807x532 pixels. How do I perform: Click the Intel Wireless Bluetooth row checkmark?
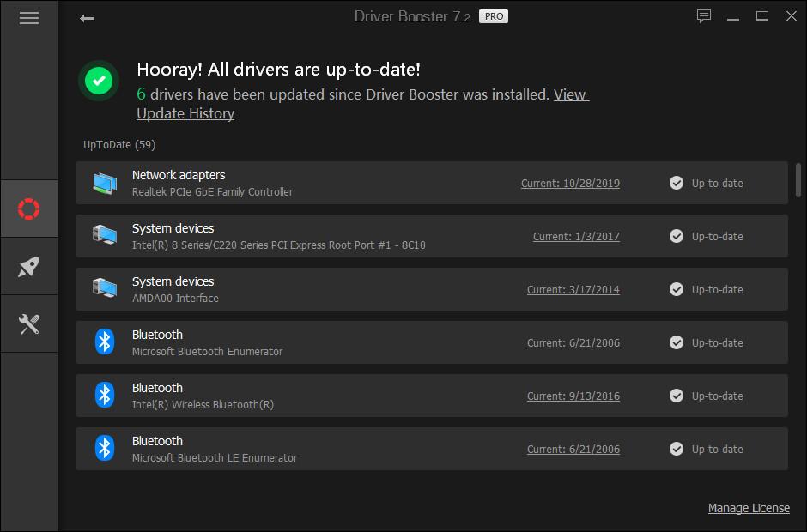tap(677, 396)
